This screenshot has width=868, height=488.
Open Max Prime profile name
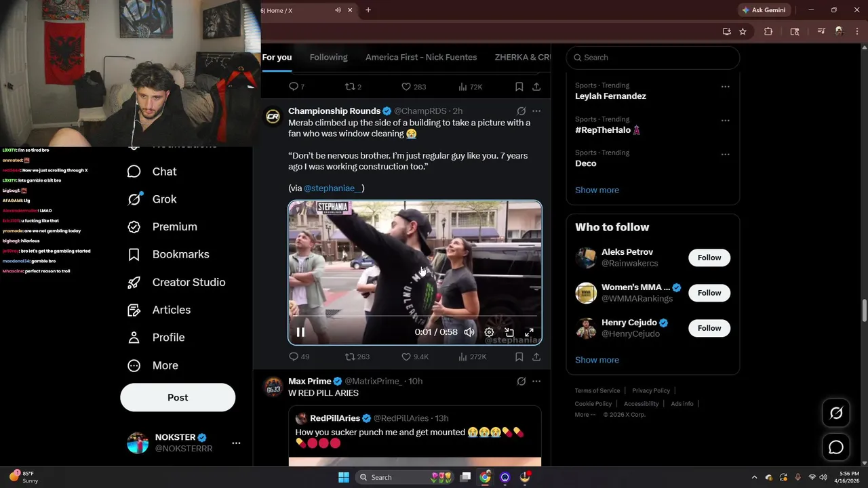[x=310, y=381]
